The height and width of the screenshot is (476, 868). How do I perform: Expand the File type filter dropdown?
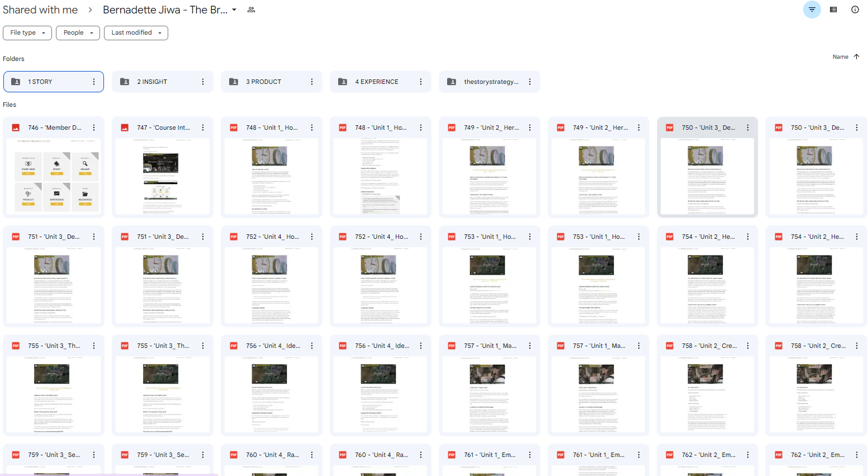point(27,32)
